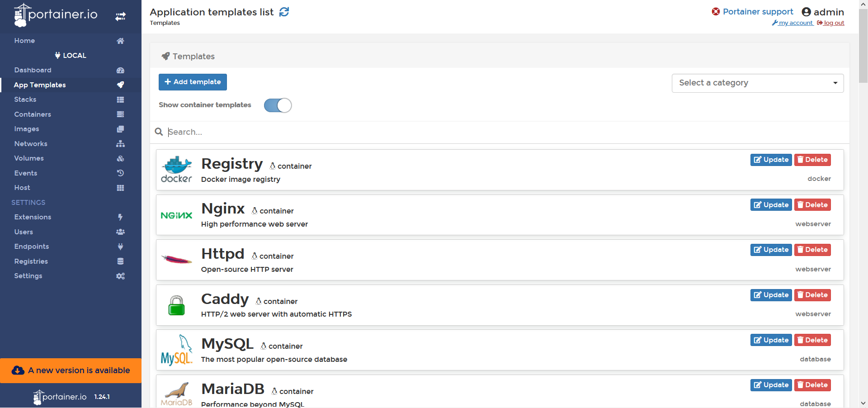Screen dimensions: 868x408
Task: Select the Caddy template title
Action: coord(225,299)
